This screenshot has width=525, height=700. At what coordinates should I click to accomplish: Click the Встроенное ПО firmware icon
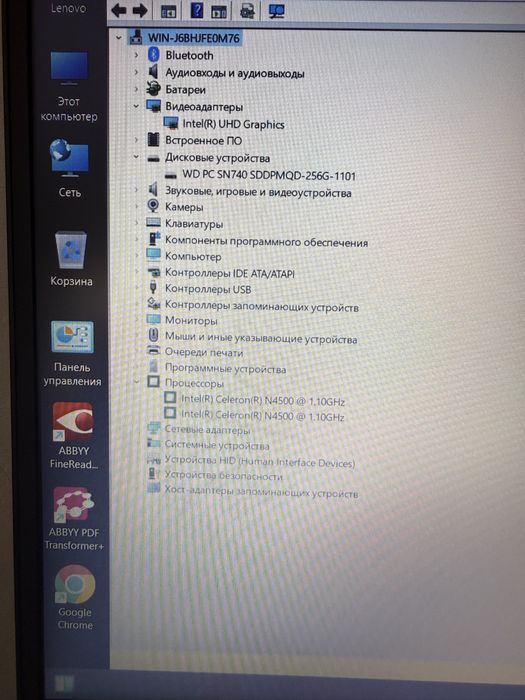(x=153, y=140)
